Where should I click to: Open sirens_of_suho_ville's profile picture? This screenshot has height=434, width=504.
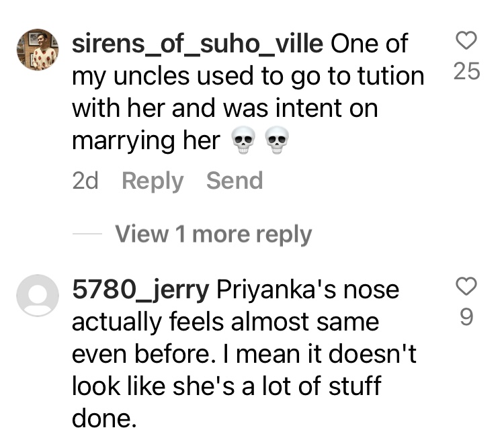coord(37,49)
